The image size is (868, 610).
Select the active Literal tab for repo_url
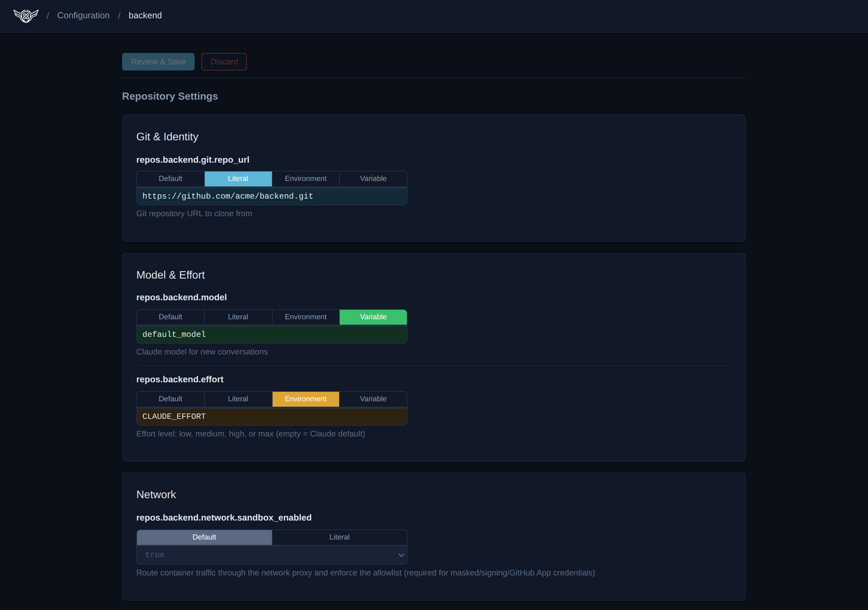click(238, 179)
